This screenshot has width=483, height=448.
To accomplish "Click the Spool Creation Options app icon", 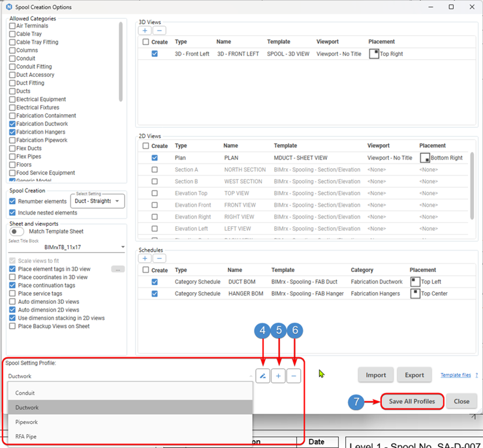I will [x=9, y=7].
